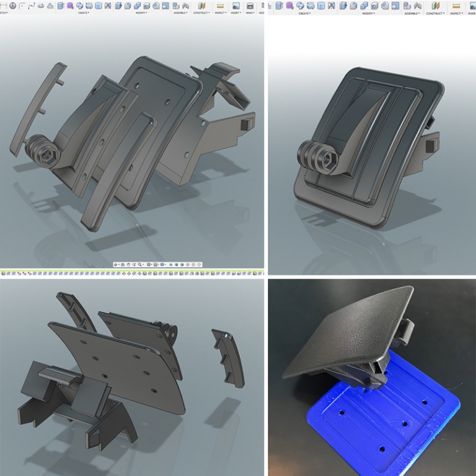Select the assembled mount model in top-right viewport
This screenshot has height=476, width=476.
tap(369, 149)
